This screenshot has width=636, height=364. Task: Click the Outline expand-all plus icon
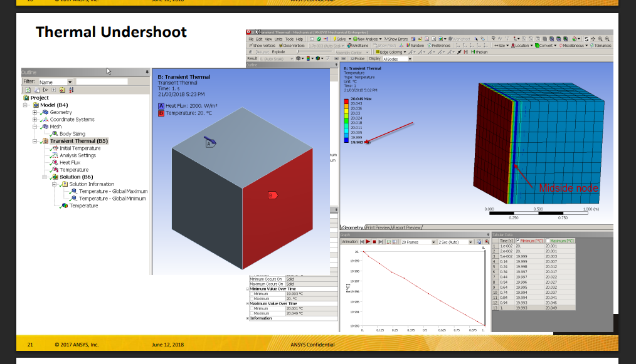click(x=53, y=90)
